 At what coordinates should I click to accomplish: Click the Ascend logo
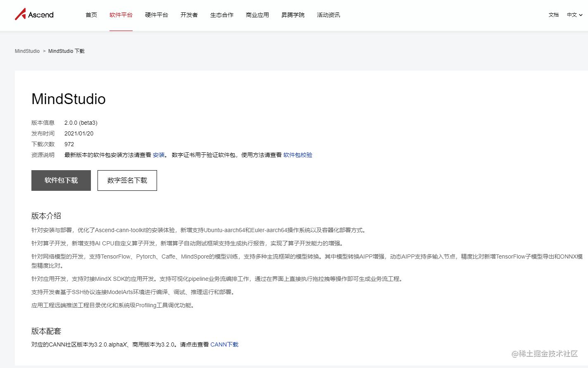click(x=34, y=14)
